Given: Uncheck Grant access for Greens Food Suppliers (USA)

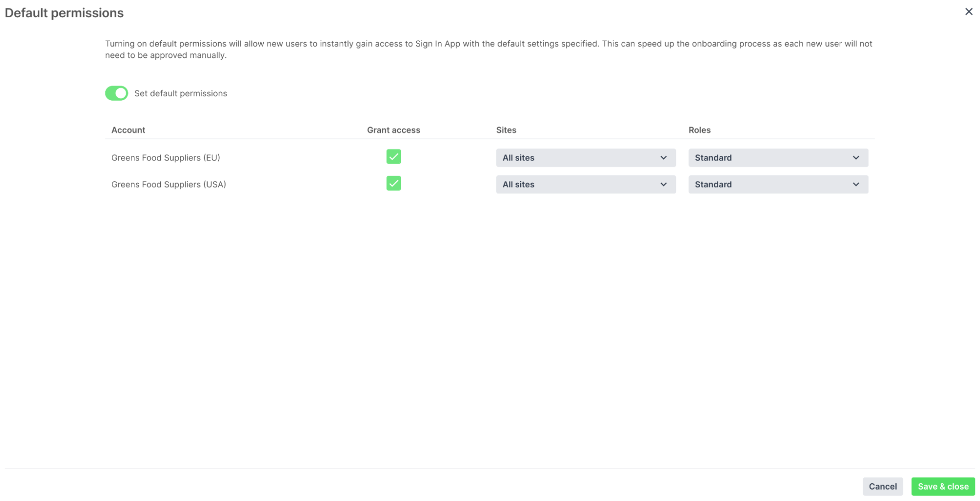Looking at the screenshot, I should [x=393, y=184].
